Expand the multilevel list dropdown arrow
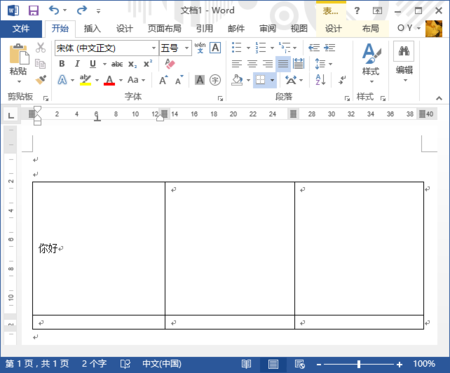450x373 pixels. point(295,48)
